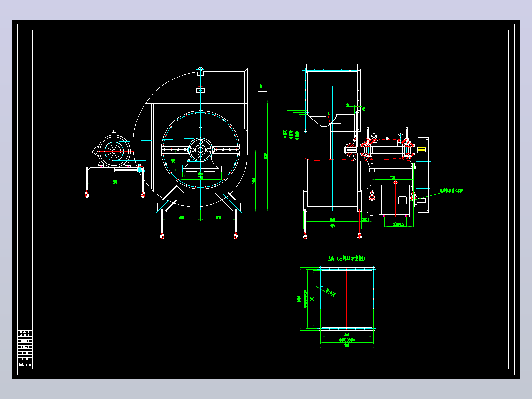Select the small rectangular inspection port on casing

(200, 90)
